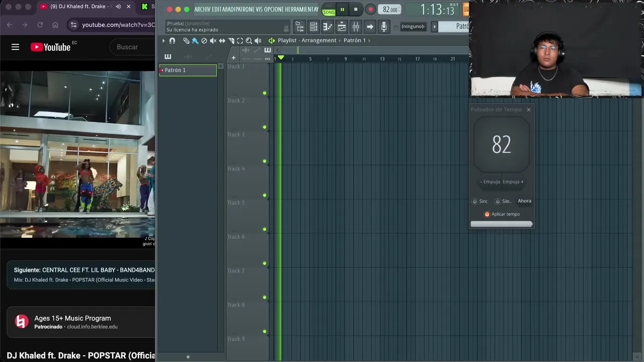Screen dimensions: 644x362
Task: Mute Track 5 with its green dot
Action: 265,229
